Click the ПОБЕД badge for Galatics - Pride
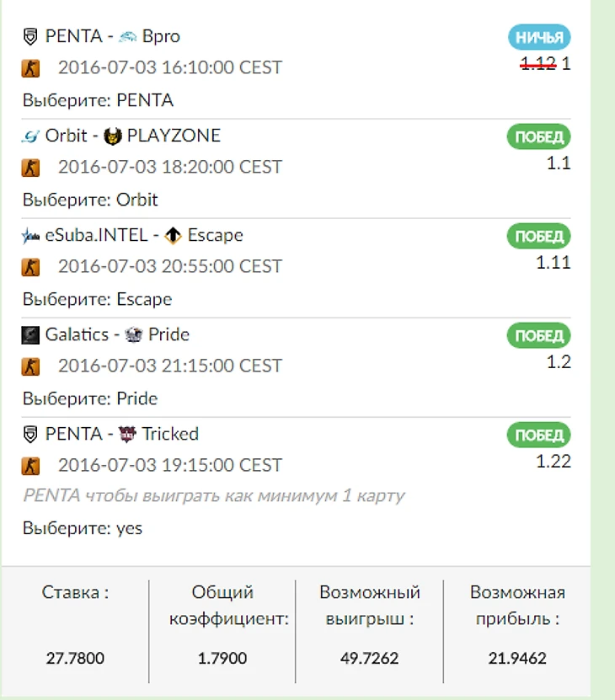Image resolution: width=615 pixels, height=700 pixels. click(539, 336)
